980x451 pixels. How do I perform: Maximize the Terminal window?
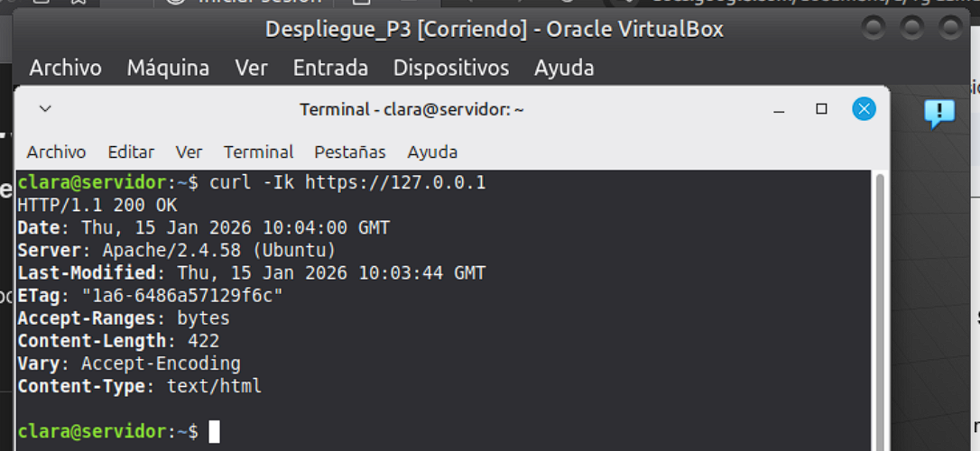821,109
